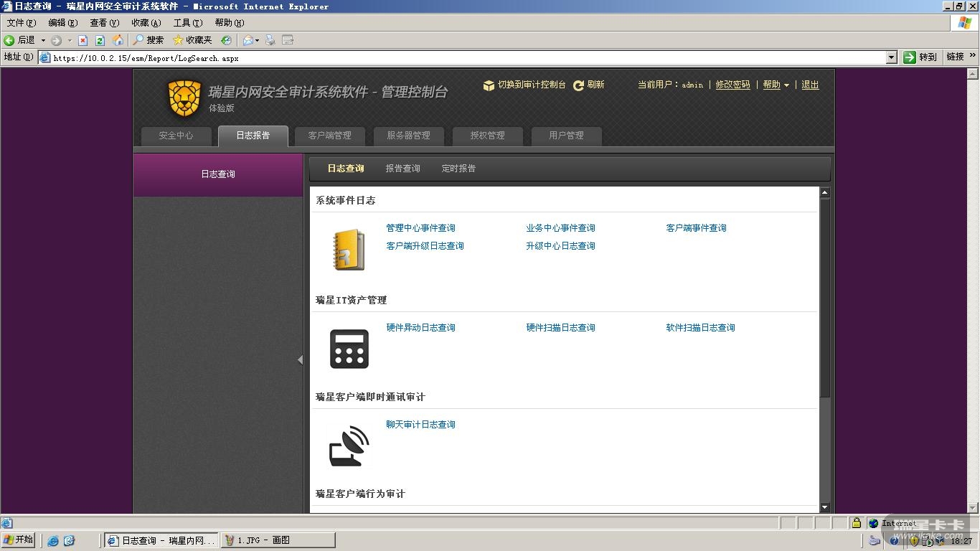Click the calculator IT asset management icon

(x=349, y=349)
